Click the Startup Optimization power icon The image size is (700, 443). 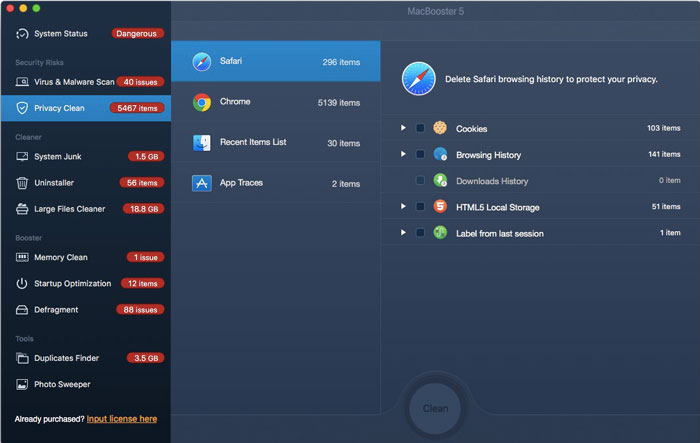[x=22, y=284]
